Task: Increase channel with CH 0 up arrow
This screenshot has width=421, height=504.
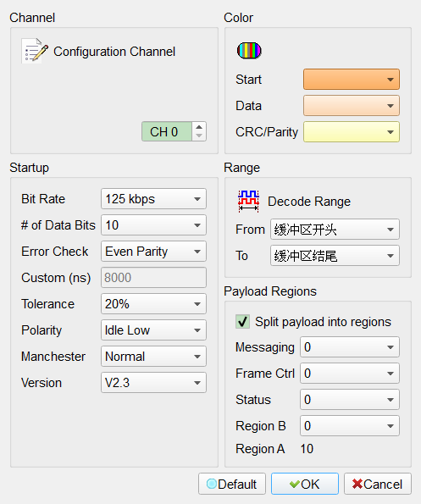Action: (199, 127)
